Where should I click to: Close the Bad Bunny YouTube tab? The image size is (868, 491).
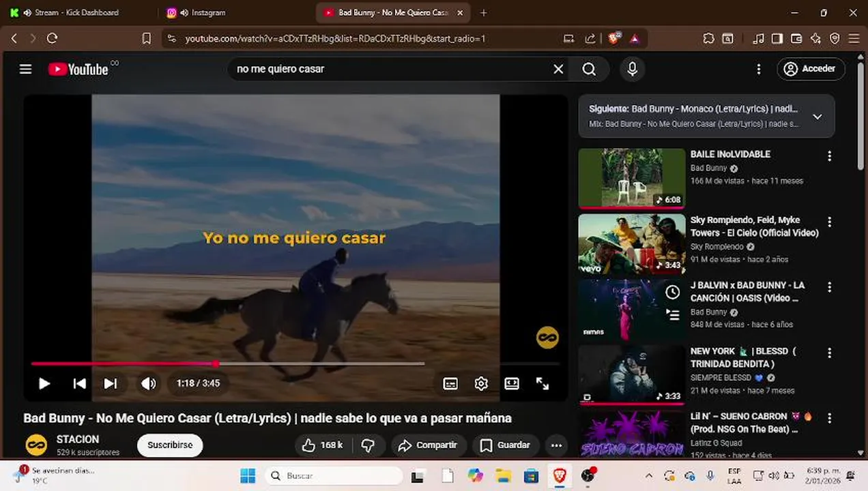pyautogui.click(x=460, y=12)
